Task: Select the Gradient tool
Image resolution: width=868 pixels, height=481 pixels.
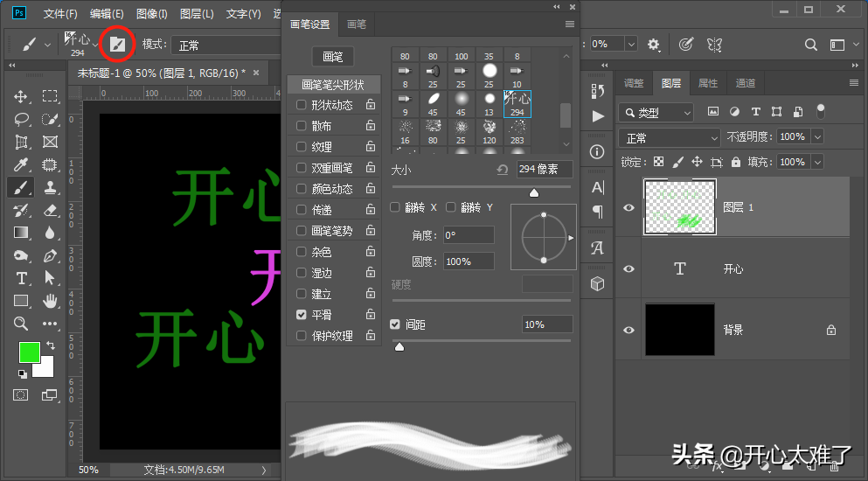Action: pyautogui.click(x=21, y=233)
